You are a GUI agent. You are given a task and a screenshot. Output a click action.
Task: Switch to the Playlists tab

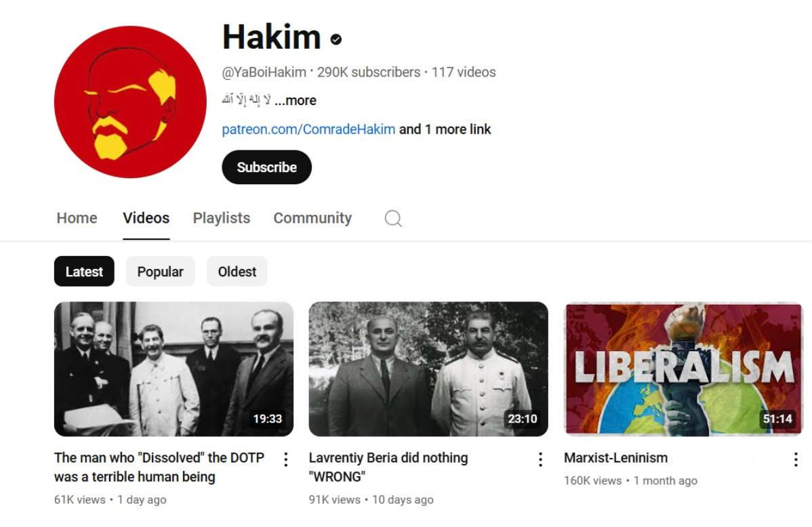click(x=222, y=218)
